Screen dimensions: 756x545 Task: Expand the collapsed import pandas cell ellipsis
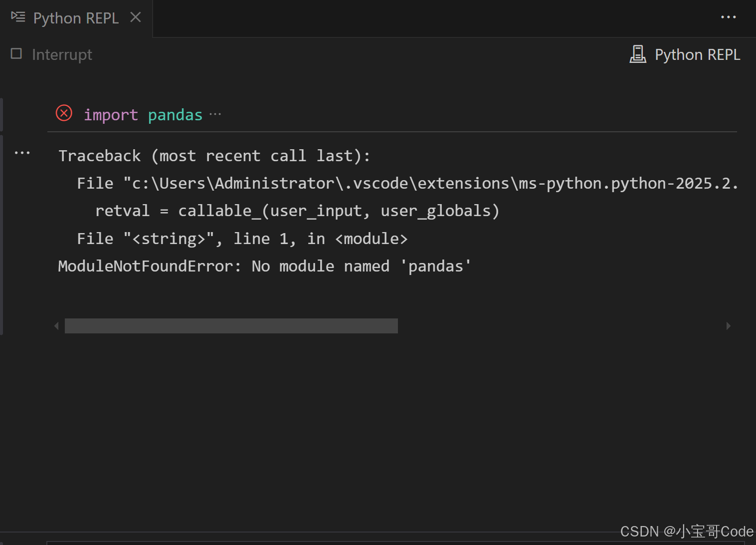click(x=215, y=114)
